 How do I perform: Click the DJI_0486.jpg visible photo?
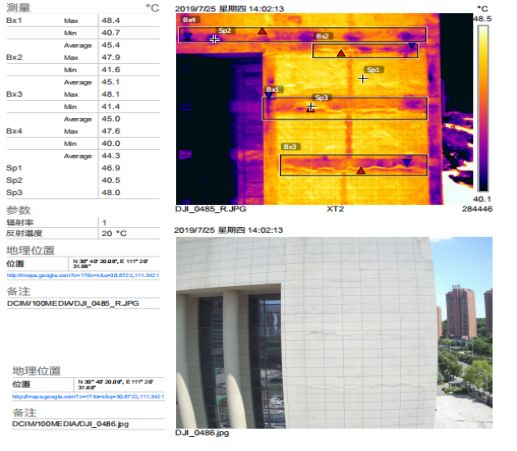pyautogui.click(x=334, y=333)
